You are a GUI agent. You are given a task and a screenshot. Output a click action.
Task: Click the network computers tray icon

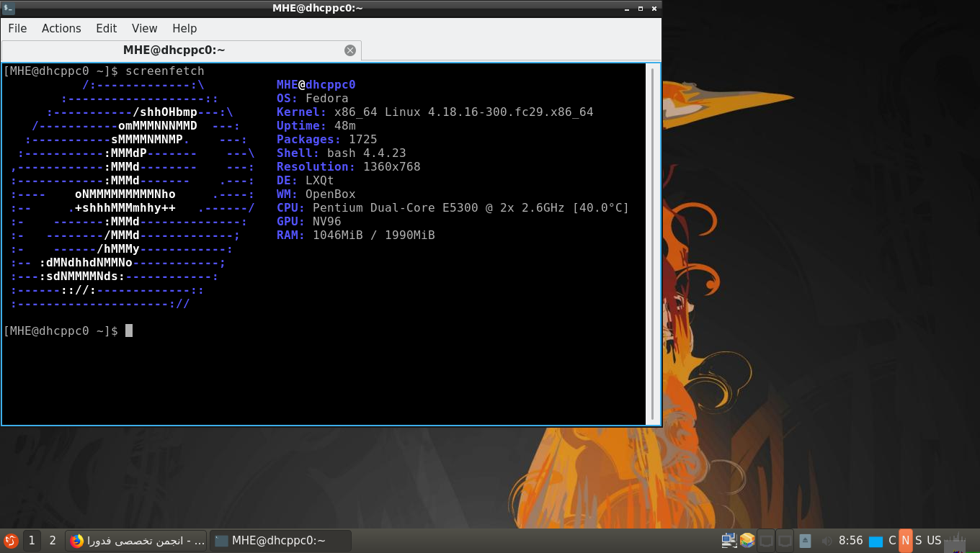tap(729, 540)
